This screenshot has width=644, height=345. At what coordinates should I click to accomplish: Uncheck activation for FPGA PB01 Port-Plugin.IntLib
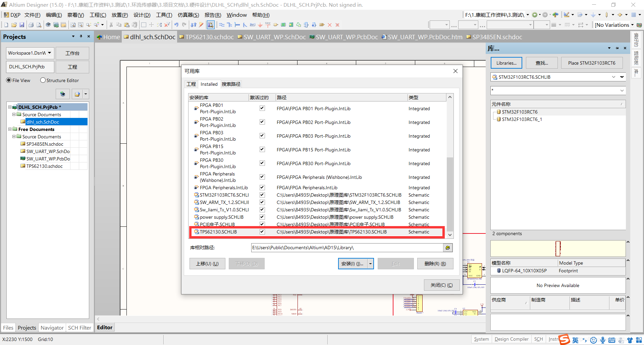coord(262,108)
